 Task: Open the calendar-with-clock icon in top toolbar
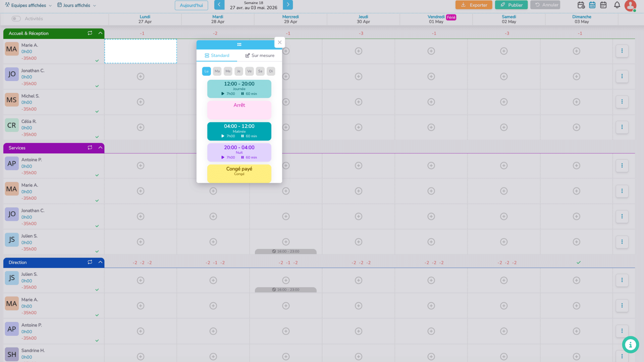coord(581,5)
